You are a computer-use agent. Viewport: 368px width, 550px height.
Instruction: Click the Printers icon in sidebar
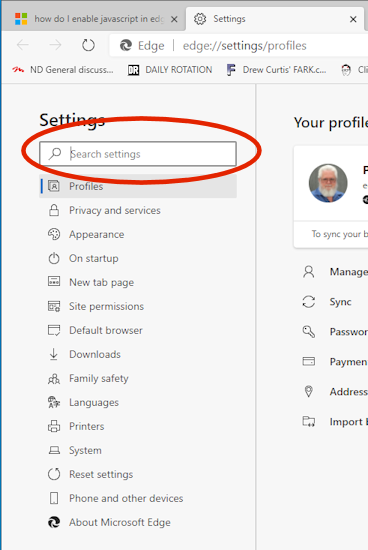pos(54,426)
